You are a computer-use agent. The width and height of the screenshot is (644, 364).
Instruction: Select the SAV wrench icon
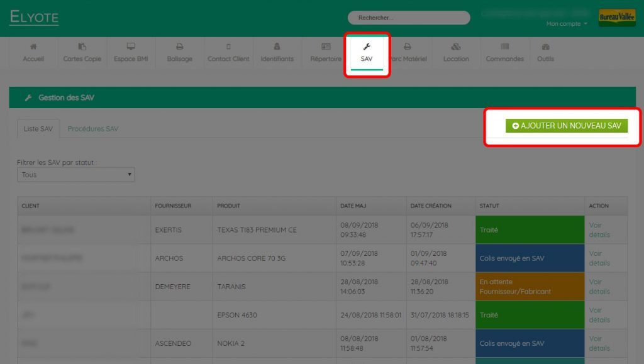coord(367,47)
